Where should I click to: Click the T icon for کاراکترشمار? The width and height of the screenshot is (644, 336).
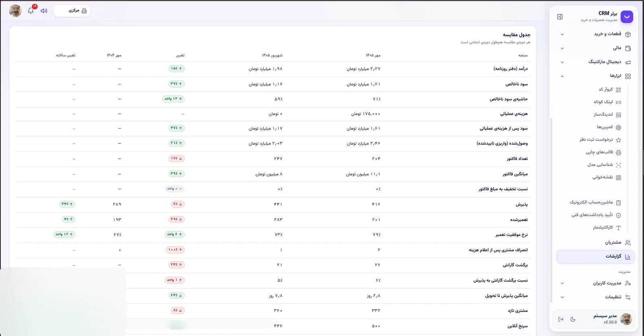(x=619, y=228)
